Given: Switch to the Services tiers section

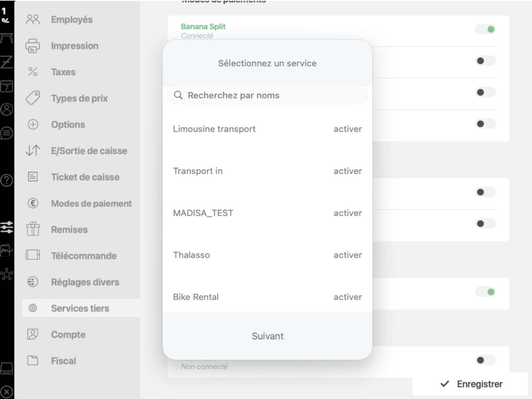Looking at the screenshot, I should (80, 308).
